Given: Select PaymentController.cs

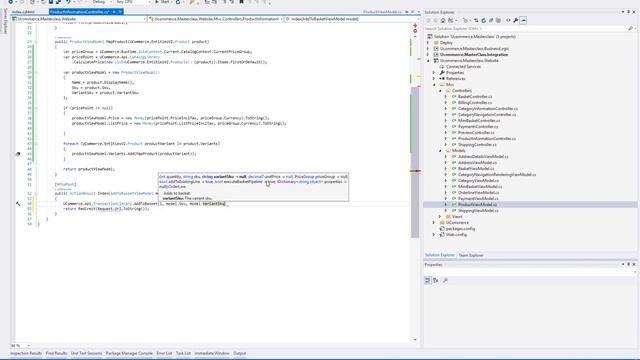Looking at the screenshot, I should 478,127.
